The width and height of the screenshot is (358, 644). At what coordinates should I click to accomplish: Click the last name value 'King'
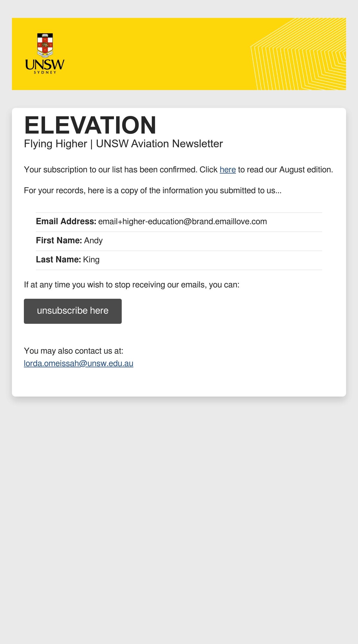coord(91,260)
